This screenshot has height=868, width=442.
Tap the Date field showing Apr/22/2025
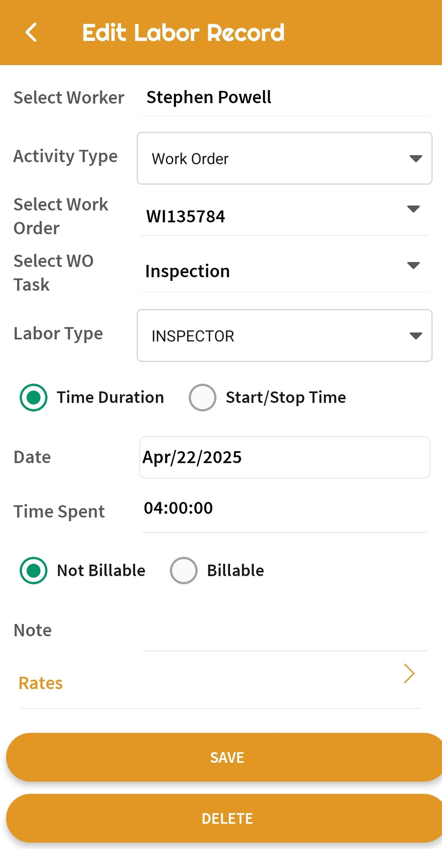(284, 457)
